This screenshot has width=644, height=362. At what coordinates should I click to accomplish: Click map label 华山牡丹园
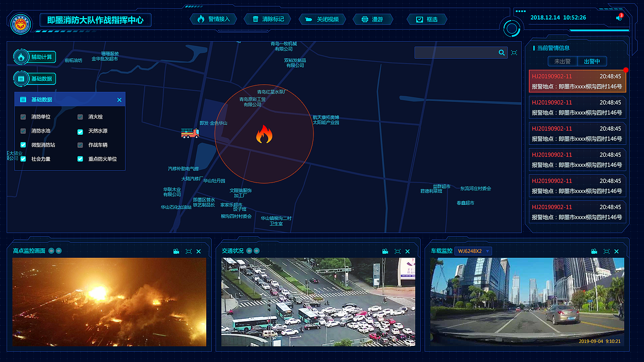point(214,180)
